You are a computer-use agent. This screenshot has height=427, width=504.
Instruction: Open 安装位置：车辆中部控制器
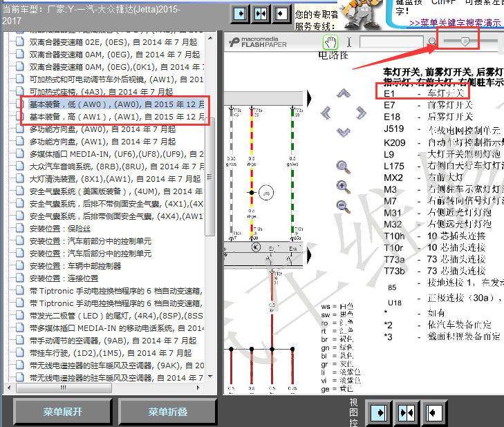(x=75, y=266)
